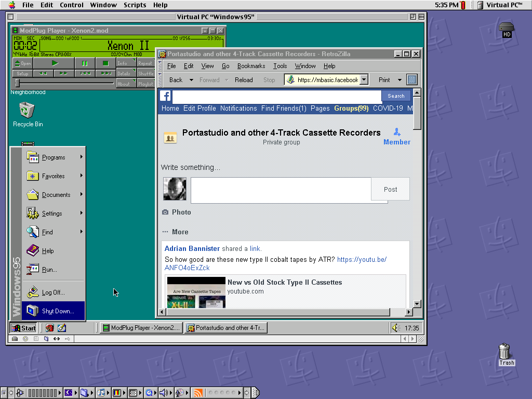Choose Run... from the Start menu
532x399 pixels.
pyautogui.click(x=54, y=269)
